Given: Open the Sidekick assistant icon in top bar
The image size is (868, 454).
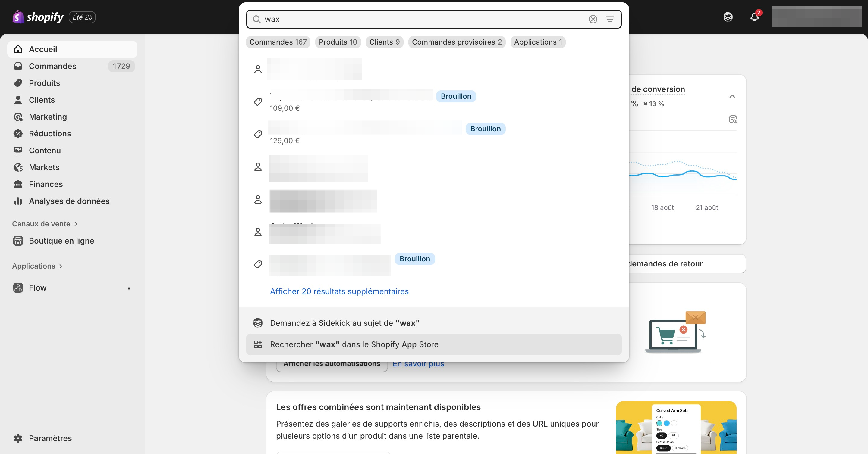Looking at the screenshot, I should 728,17.
